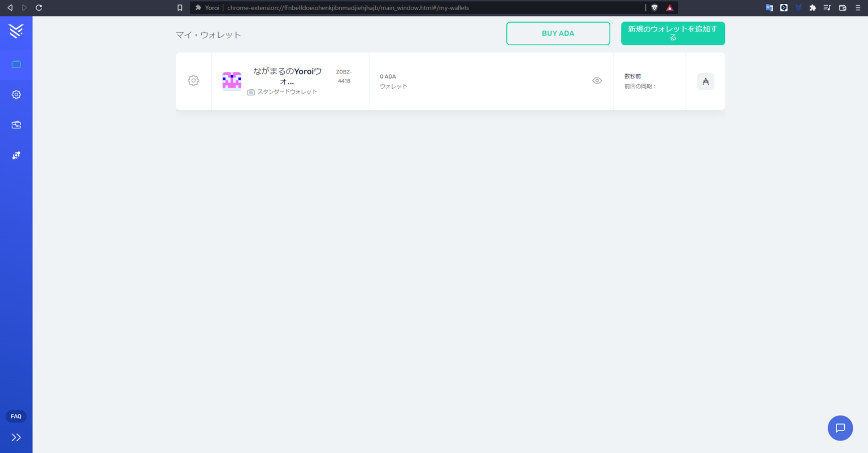Click the BUY ADA button

pyautogui.click(x=558, y=33)
